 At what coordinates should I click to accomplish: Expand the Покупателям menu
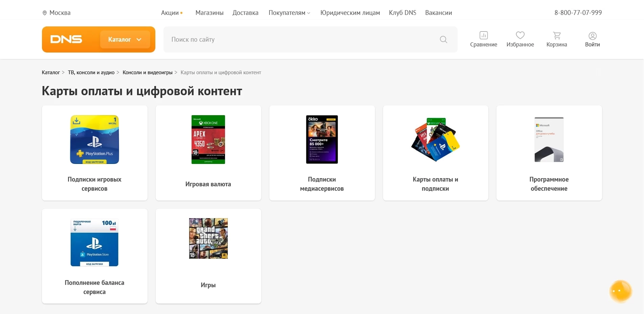(289, 13)
